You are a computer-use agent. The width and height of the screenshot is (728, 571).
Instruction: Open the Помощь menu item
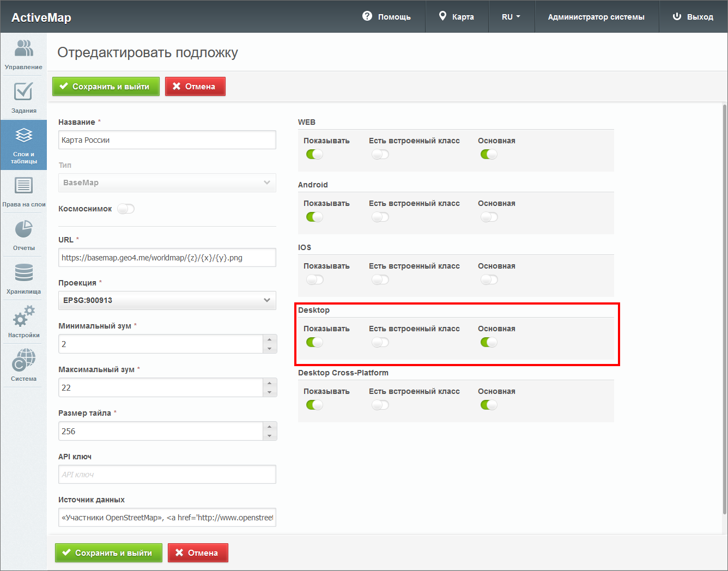point(387,17)
